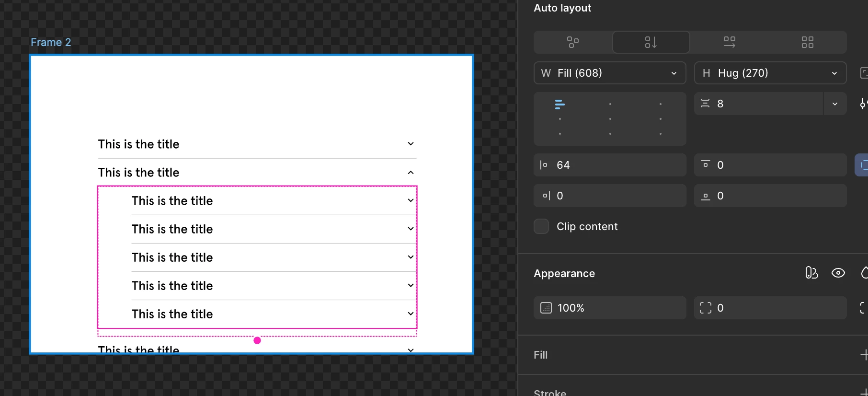Expand the first accordion chevron down
868x396 pixels.
pos(411,144)
